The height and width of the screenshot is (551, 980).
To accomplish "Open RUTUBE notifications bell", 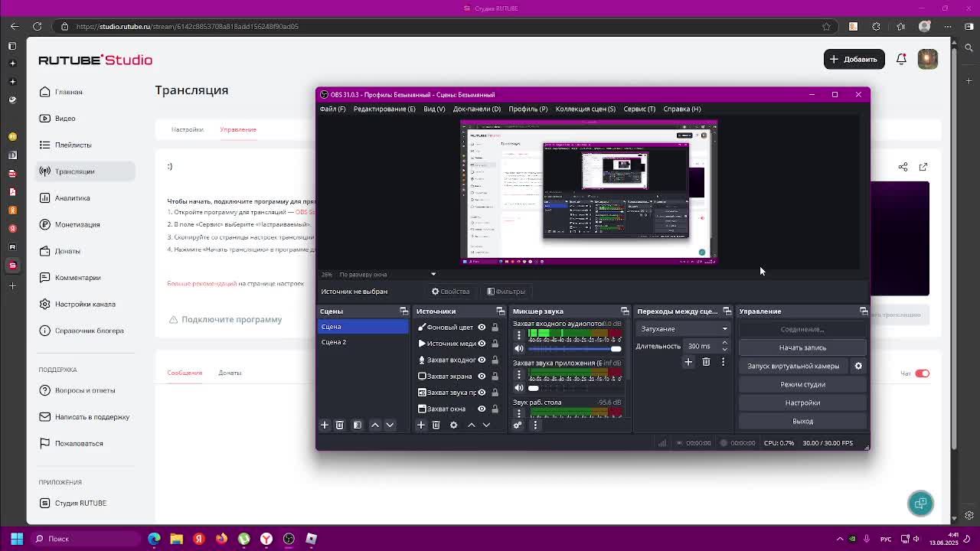I will pos(901,59).
